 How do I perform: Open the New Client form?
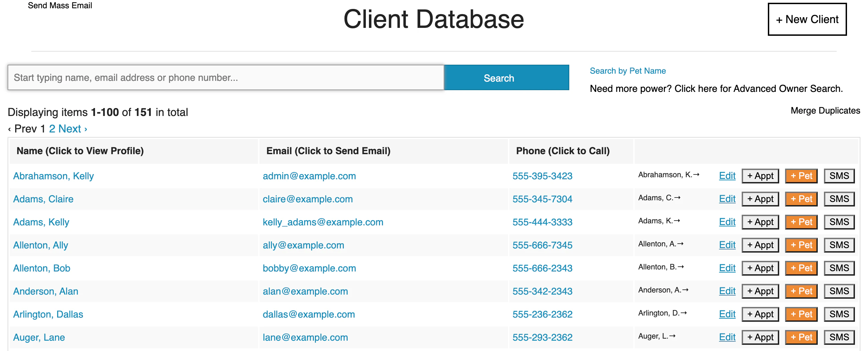(807, 19)
